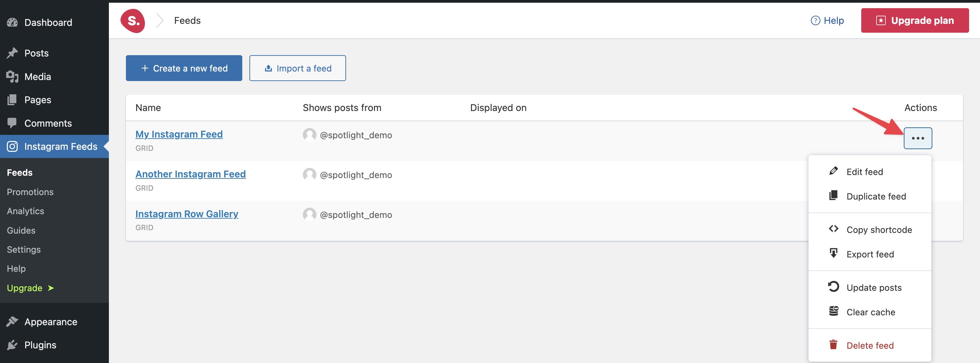Open Instagram Row Gallery link

[x=186, y=214]
